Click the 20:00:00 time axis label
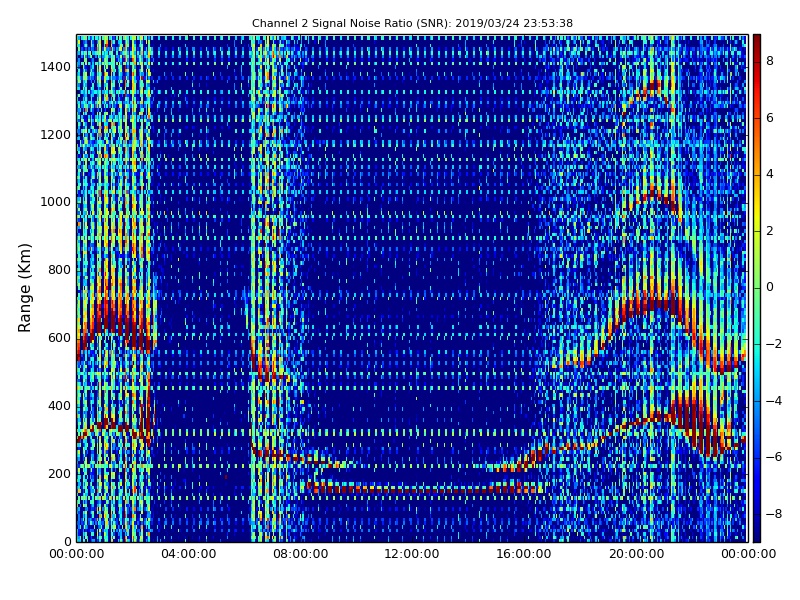Image resolution: width=800 pixels, height=600 pixels. (x=637, y=554)
